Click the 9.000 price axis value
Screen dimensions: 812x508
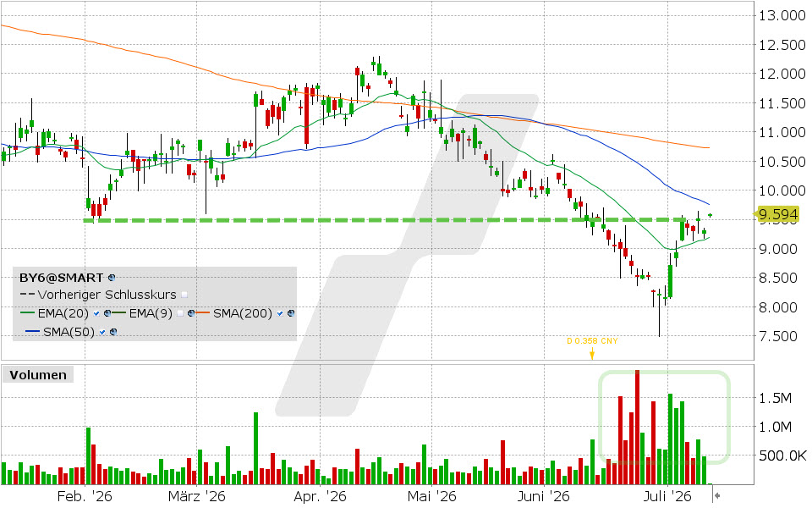coord(778,249)
